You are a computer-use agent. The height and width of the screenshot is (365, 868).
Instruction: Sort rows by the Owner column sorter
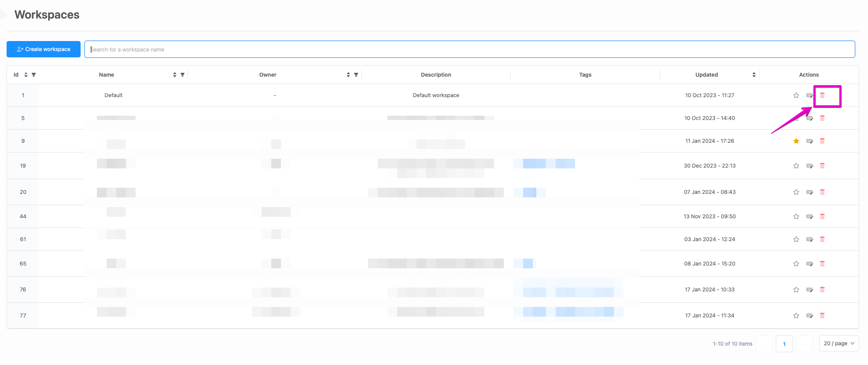348,74
